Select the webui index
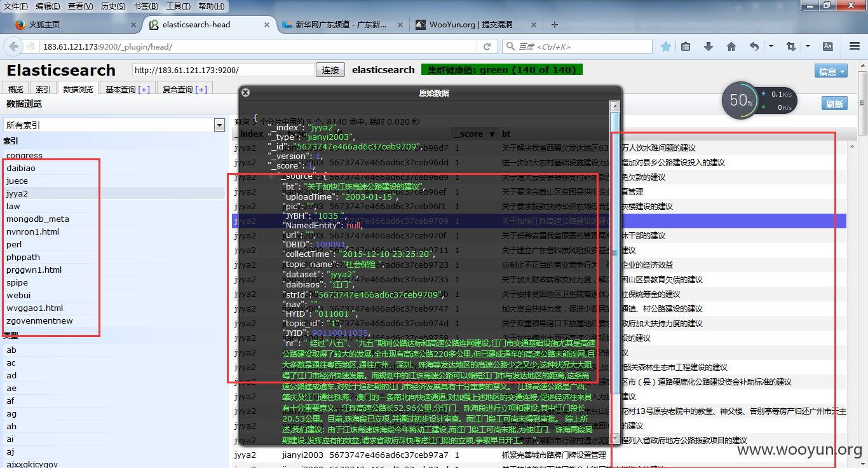This screenshot has width=868, height=468. [x=114, y=295]
